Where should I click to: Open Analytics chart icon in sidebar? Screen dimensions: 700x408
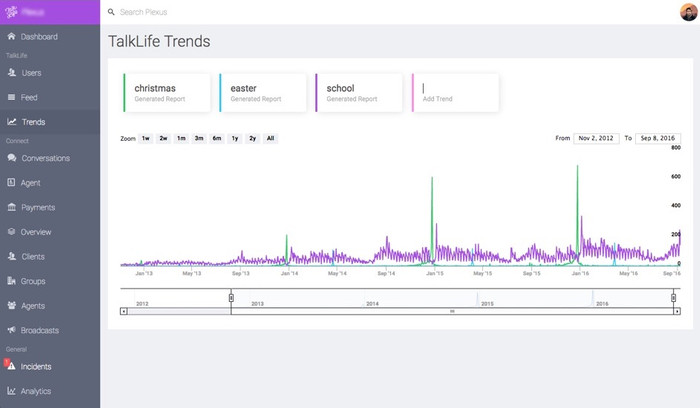[x=11, y=391]
